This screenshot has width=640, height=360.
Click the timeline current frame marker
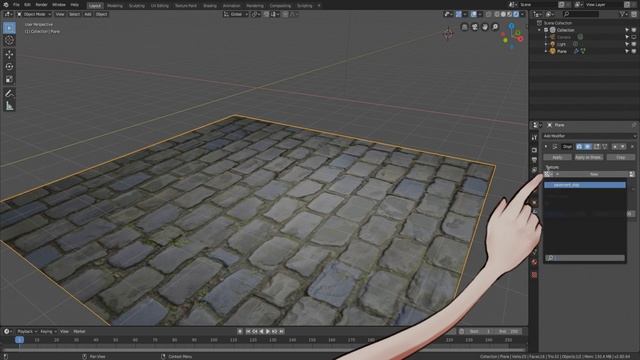tap(19, 340)
